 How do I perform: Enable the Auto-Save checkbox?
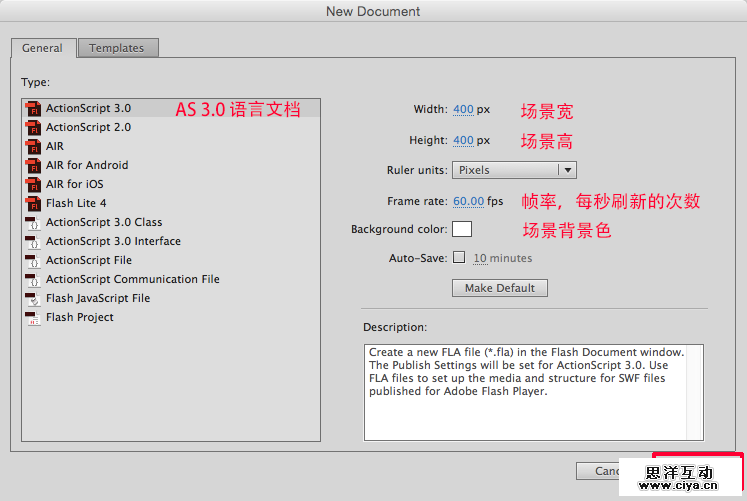pos(459,258)
